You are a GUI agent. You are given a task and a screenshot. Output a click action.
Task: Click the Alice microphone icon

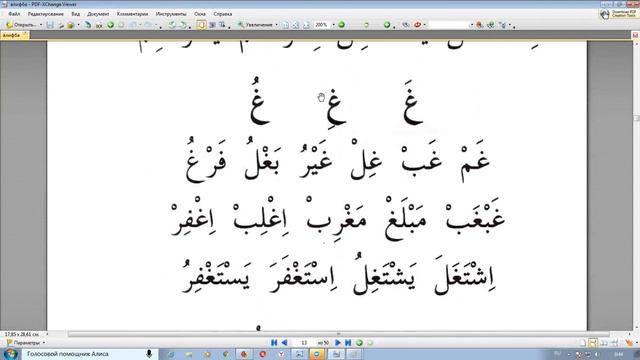pyautogui.click(x=149, y=354)
